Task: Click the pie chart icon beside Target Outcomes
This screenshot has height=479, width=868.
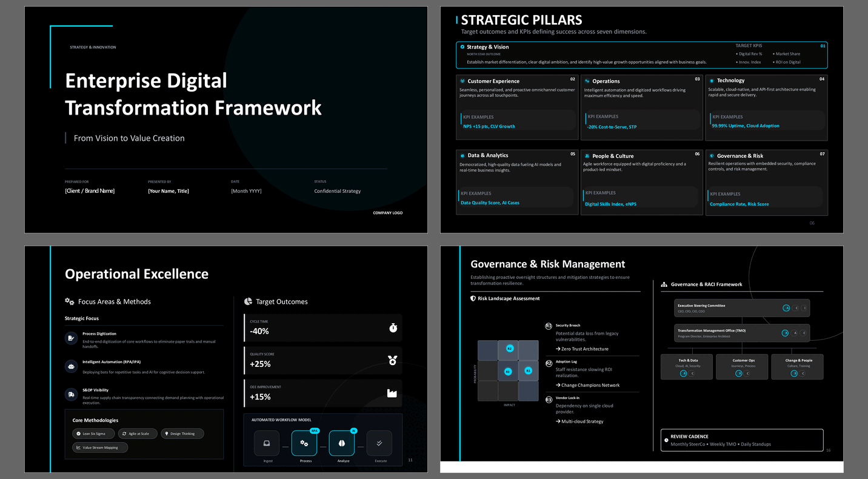Action: [248, 301]
